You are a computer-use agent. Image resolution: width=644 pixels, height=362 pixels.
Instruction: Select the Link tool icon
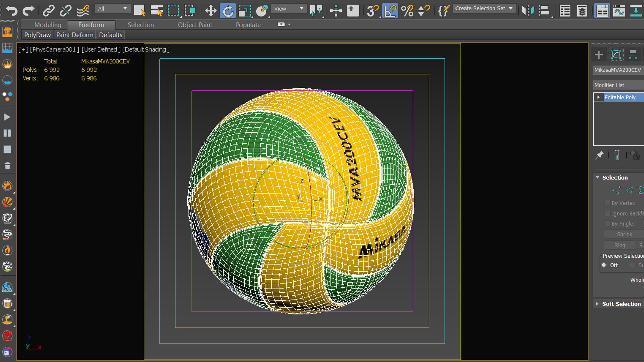click(x=49, y=11)
